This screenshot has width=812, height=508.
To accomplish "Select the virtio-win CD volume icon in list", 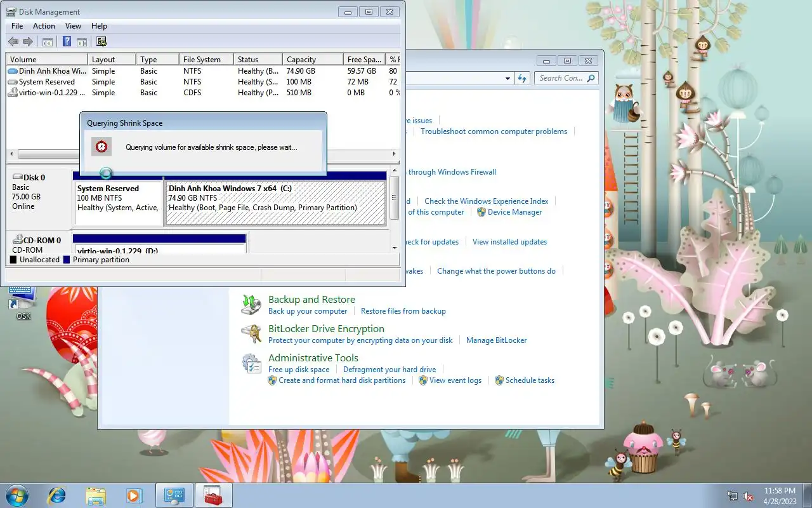I will 13,93.
